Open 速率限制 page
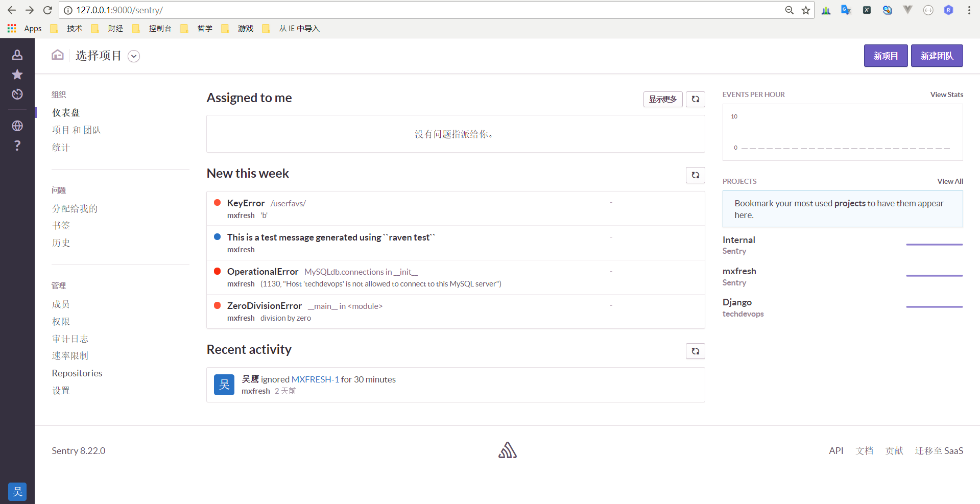The image size is (980, 504). (x=70, y=355)
